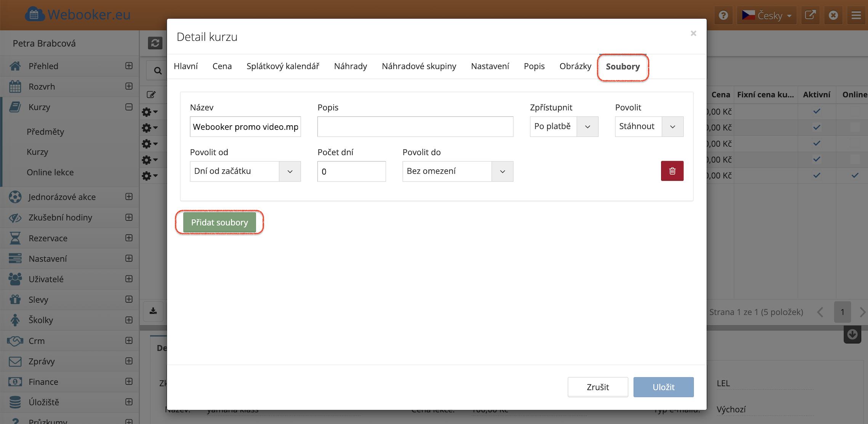Open the Zpřístupnit dropdown showing Po platbě
Image resolution: width=868 pixels, height=424 pixels.
coord(564,126)
